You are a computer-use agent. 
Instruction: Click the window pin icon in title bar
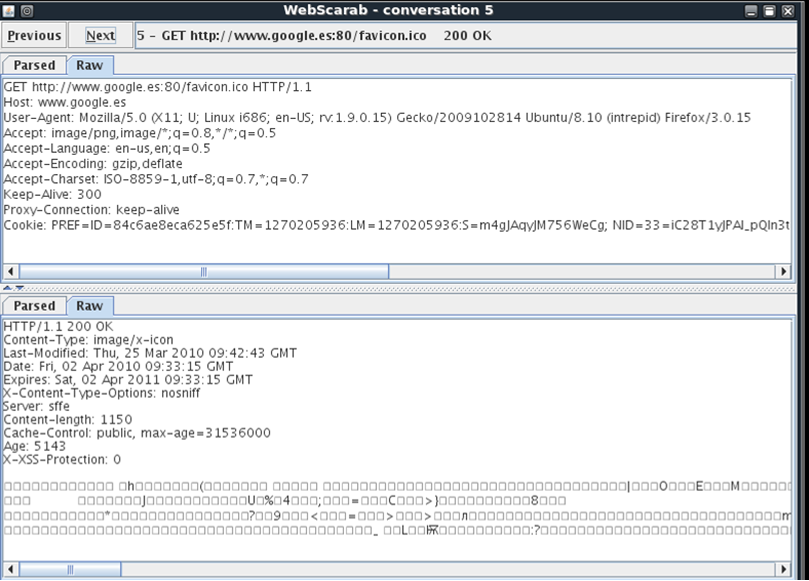(27, 10)
